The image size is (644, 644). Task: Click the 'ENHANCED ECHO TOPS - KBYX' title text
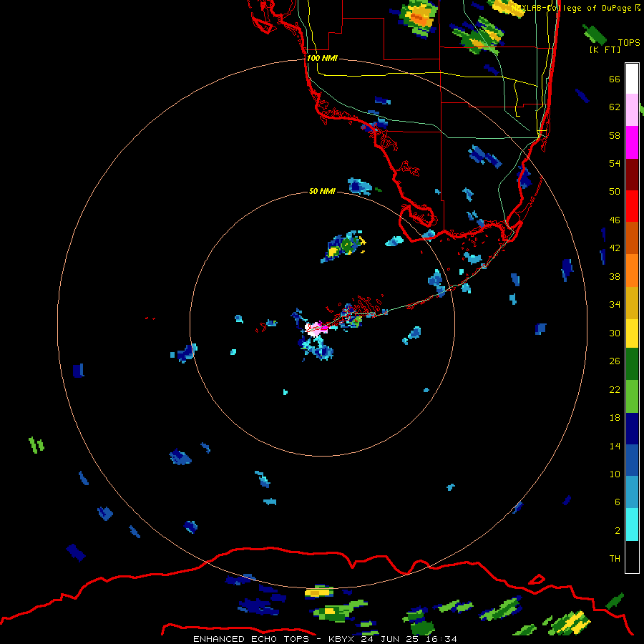pos(275,639)
